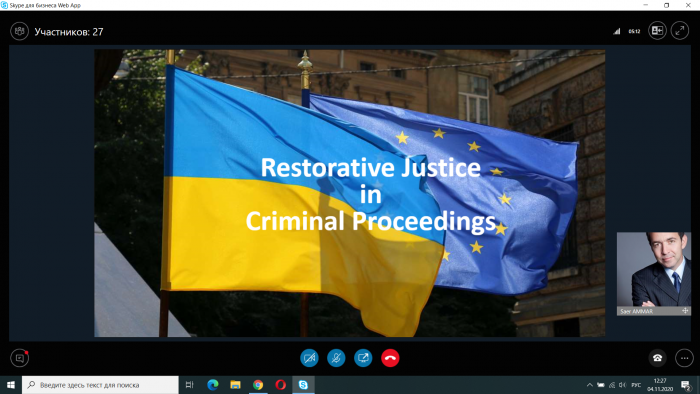Click the call timer 05:12
The image size is (700, 394).
pyautogui.click(x=634, y=31)
